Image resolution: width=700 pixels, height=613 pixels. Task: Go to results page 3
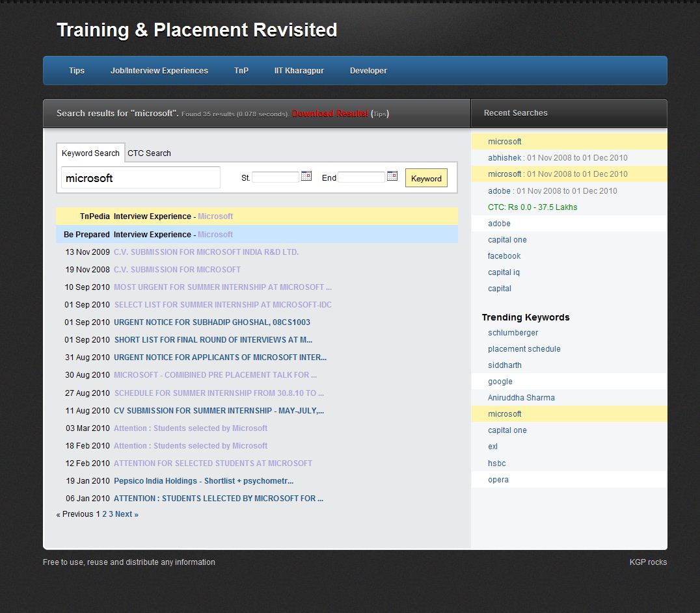[x=111, y=514]
